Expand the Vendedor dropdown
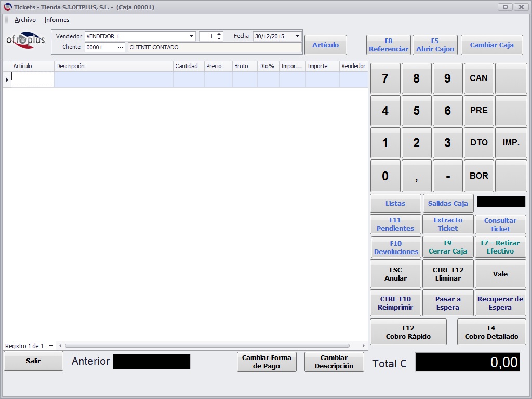The width and height of the screenshot is (532, 399). [x=191, y=36]
